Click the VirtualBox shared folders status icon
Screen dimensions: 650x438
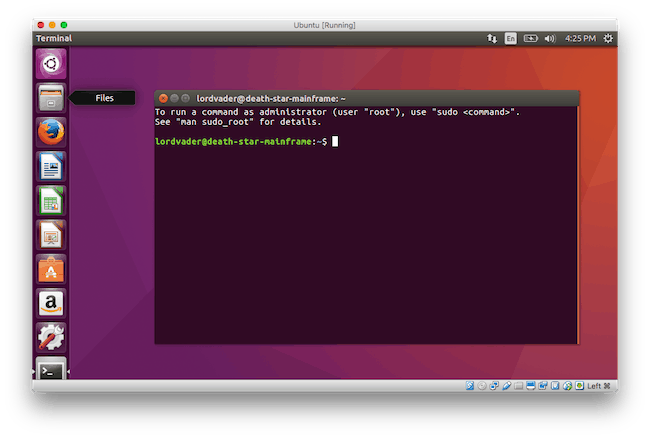(518, 386)
